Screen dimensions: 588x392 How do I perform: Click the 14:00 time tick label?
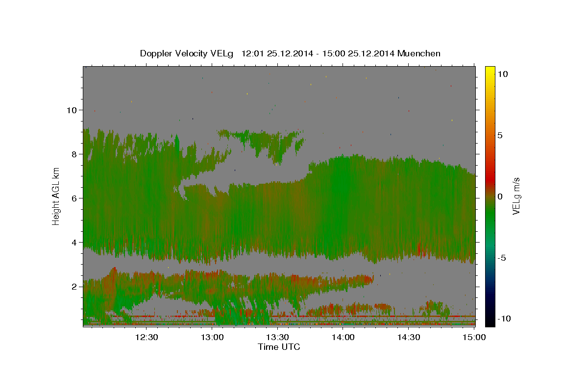click(343, 337)
